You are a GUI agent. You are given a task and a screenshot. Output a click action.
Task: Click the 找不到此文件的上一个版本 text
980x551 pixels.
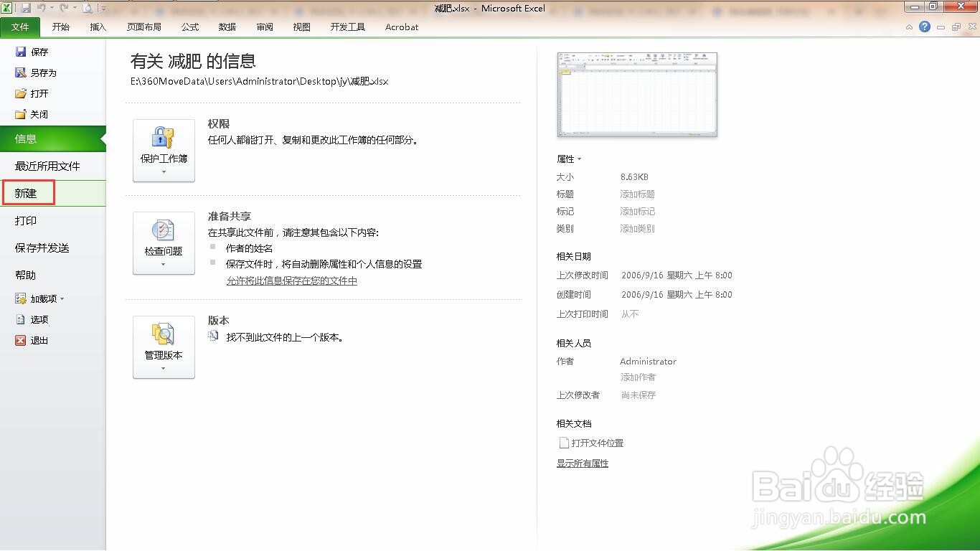285,337
